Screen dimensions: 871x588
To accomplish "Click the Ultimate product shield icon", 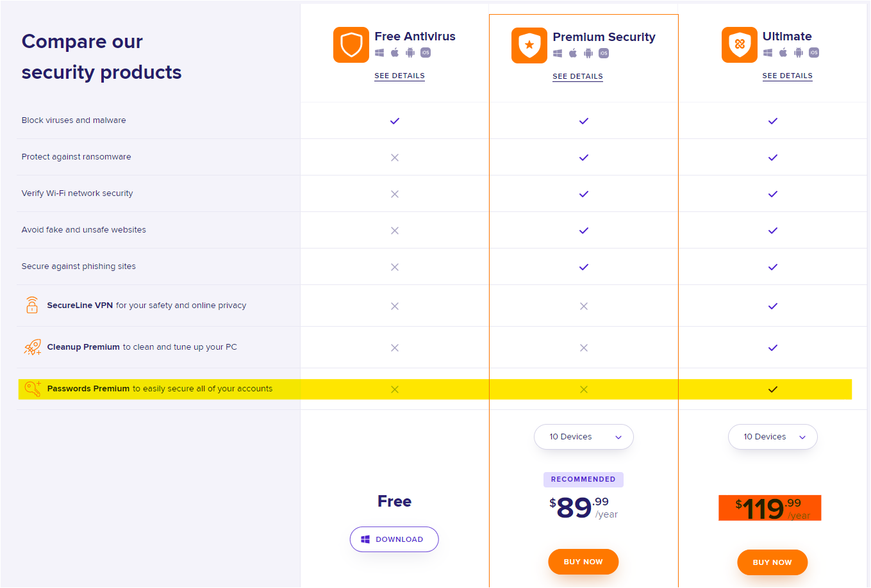I will pyautogui.click(x=739, y=45).
